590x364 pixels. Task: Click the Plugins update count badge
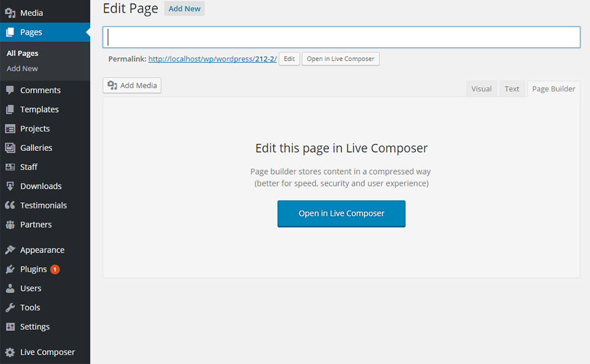click(x=55, y=269)
